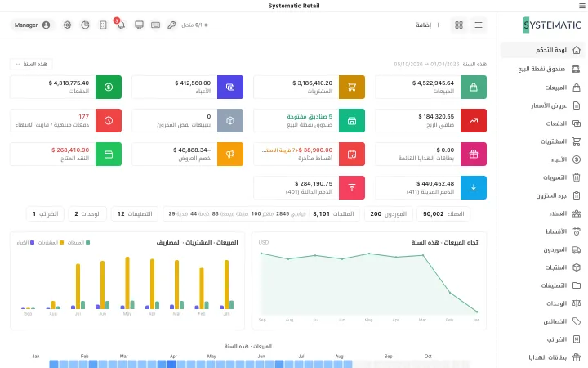588x368 pixels.
Task: Click the purchases cart icon tile
Action: coord(352,88)
